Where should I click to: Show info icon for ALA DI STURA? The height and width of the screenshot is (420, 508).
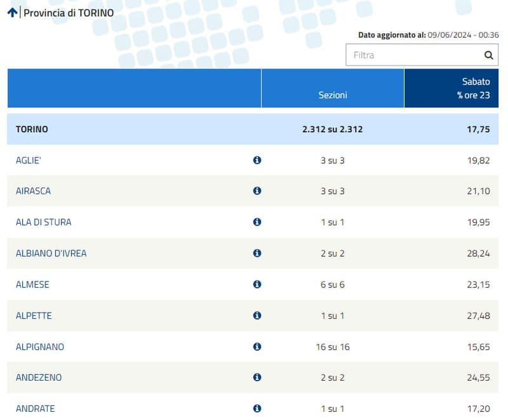click(x=257, y=222)
